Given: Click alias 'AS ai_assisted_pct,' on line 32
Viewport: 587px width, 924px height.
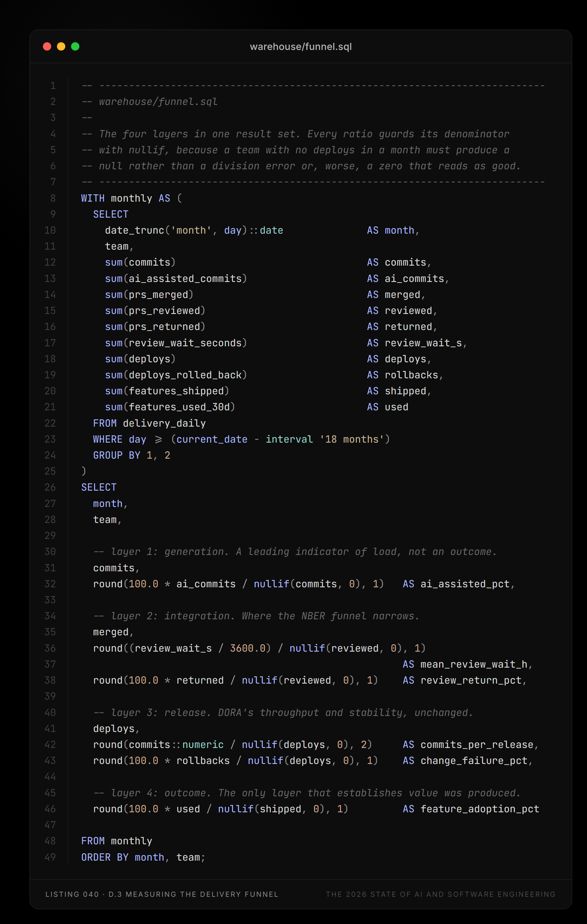Looking at the screenshot, I should click(x=459, y=584).
